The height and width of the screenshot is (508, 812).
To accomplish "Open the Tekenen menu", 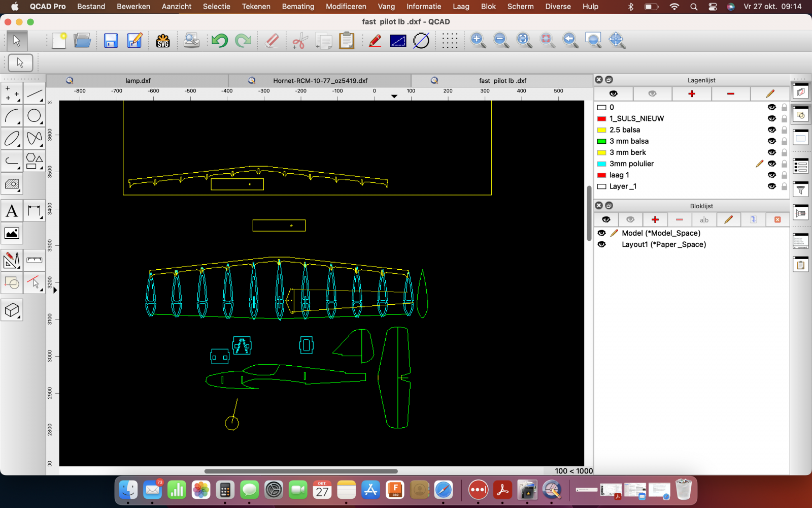I will click(x=256, y=7).
